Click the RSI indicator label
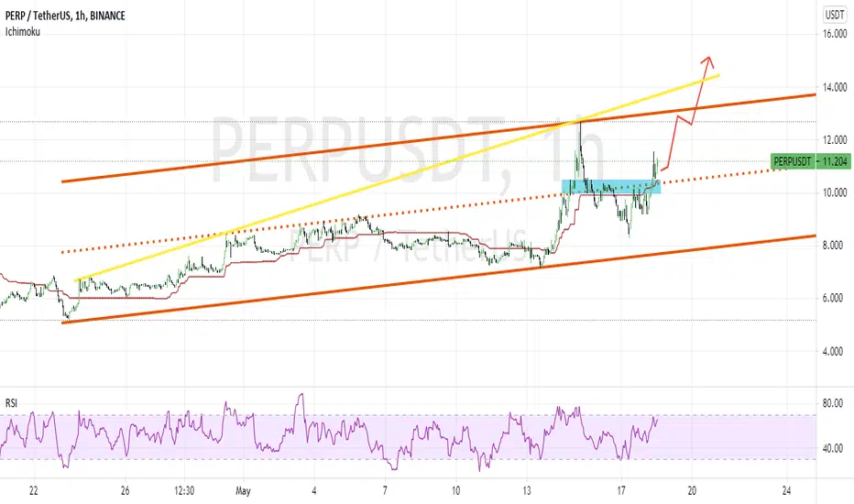The image size is (854, 504). [11, 403]
